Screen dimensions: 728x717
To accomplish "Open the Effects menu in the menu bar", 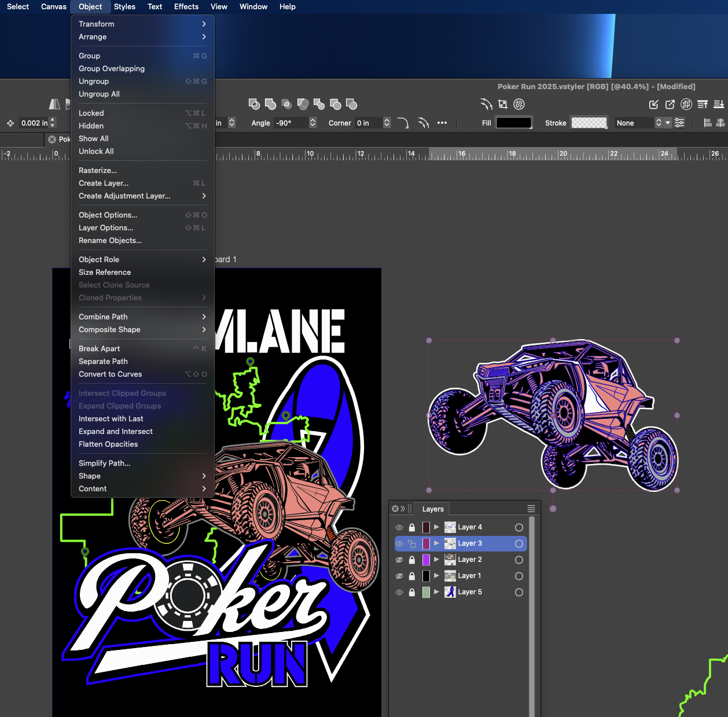I will click(186, 6).
